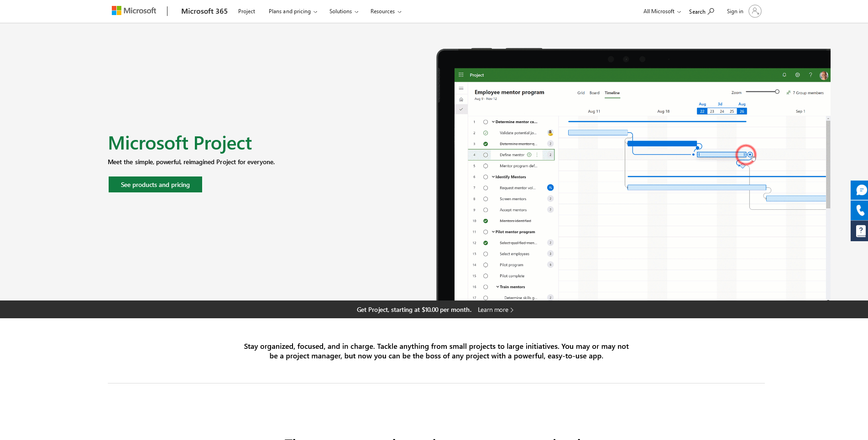
Task: Open the search magnifier icon
Action: [x=711, y=11]
